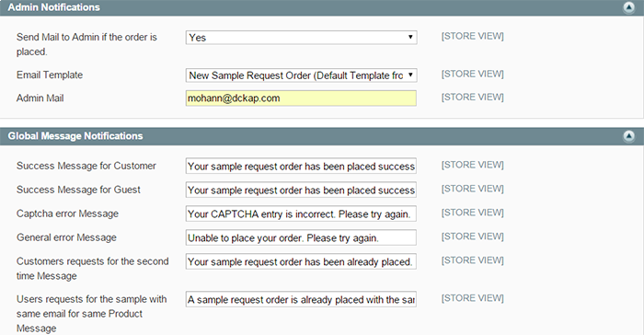
Task: Click the Captcha error Message label
Action: 67,214
